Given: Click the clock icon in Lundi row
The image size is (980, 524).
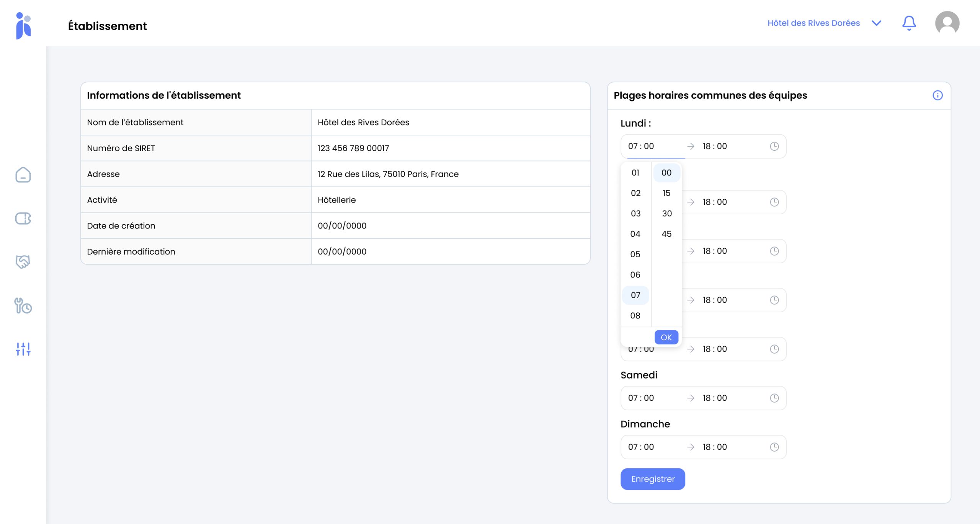Looking at the screenshot, I should (774, 146).
